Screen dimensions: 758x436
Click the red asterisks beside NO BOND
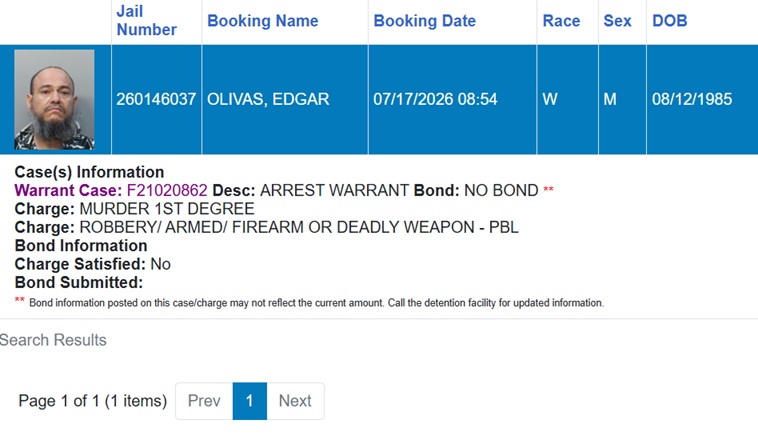click(548, 189)
